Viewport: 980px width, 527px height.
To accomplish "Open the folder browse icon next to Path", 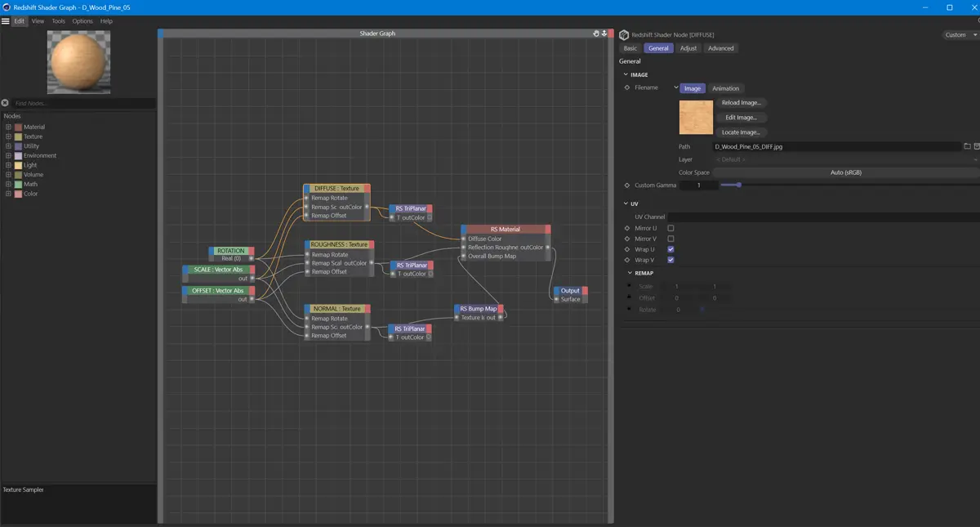I will coord(967,146).
